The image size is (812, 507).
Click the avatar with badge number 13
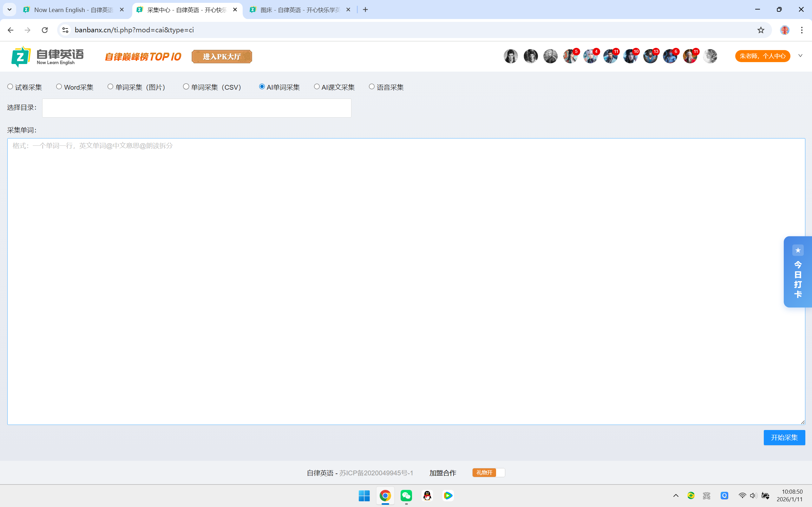coord(650,56)
